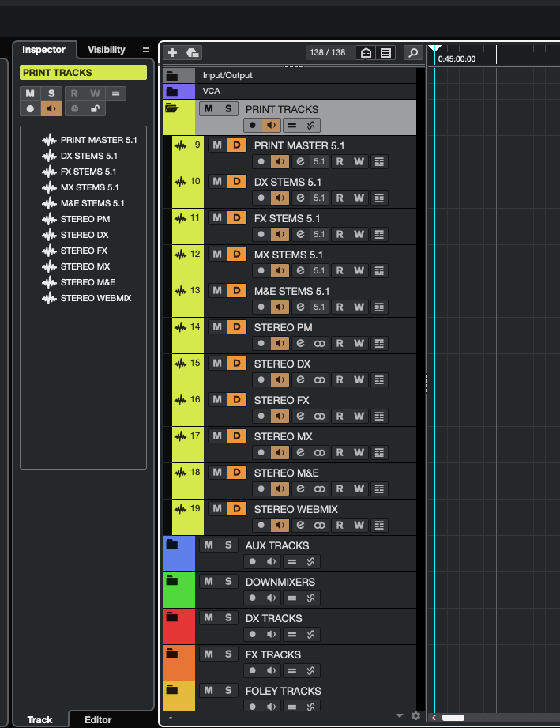Click the Add Track plus icon
560x728 pixels.
click(173, 52)
